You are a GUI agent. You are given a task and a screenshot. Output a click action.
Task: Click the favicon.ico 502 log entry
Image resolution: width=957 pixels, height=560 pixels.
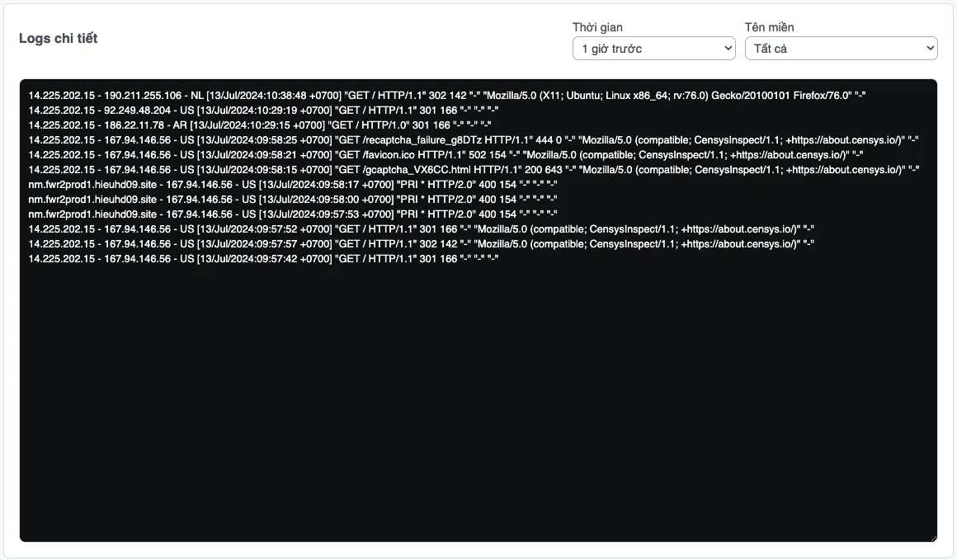pos(445,155)
